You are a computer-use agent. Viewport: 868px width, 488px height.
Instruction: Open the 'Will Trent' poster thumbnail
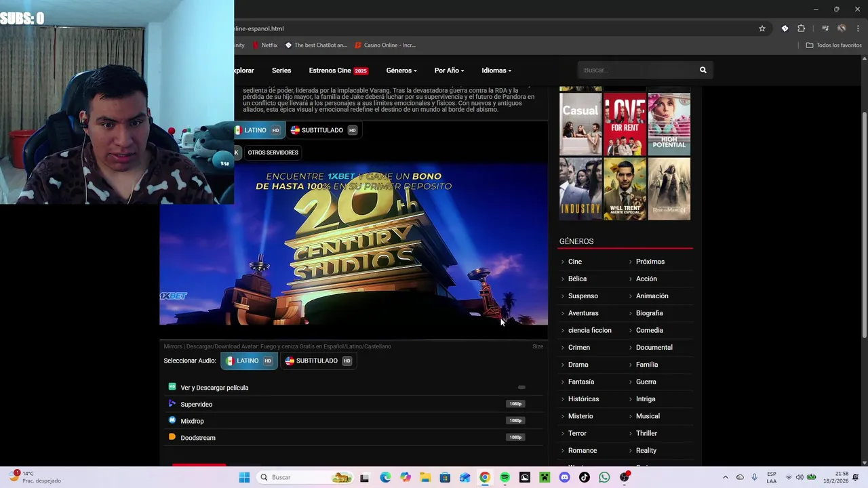[625, 189]
